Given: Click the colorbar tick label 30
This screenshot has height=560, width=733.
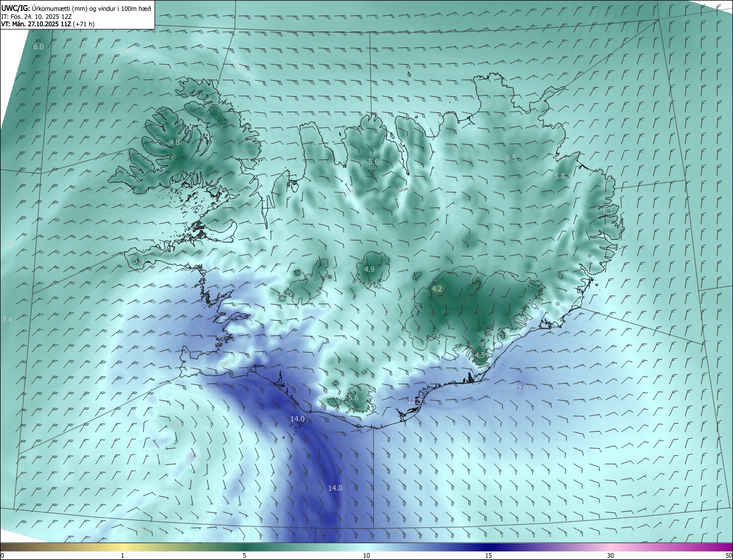Looking at the screenshot, I should (x=610, y=555).
